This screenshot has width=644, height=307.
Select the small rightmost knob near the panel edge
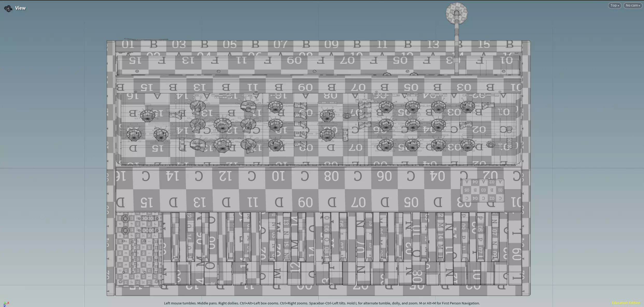(x=509, y=129)
